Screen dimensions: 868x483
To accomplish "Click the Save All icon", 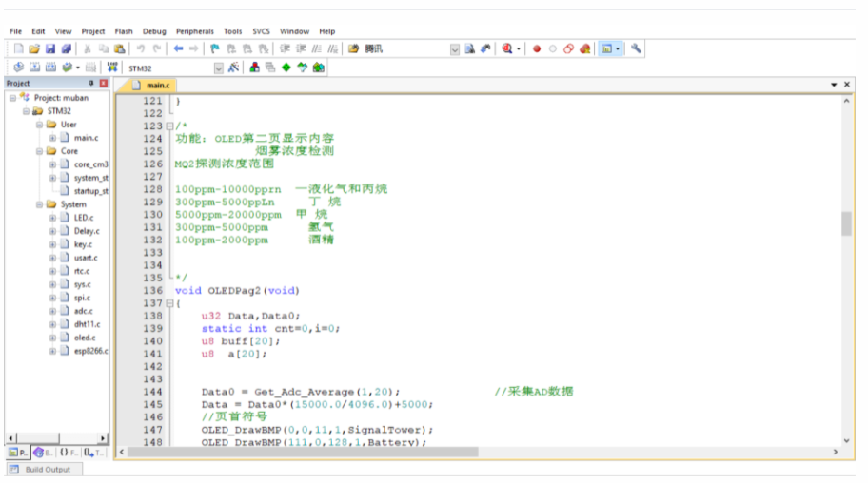I will (66, 48).
